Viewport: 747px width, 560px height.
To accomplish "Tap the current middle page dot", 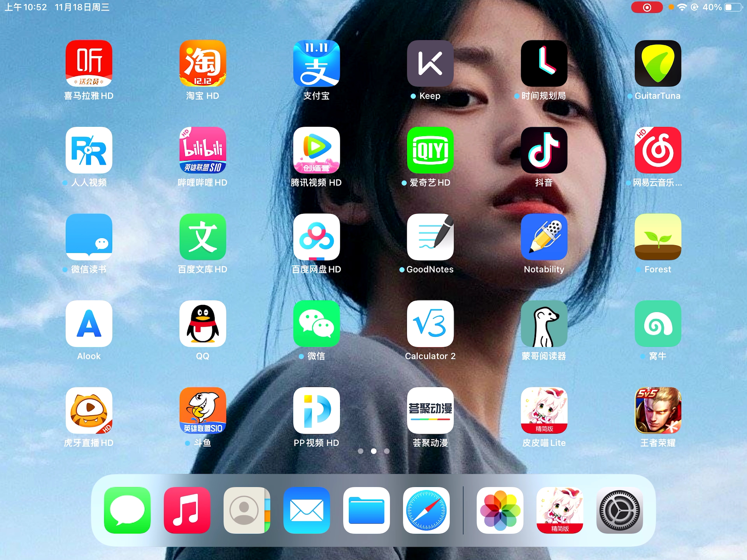I will tap(373, 451).
